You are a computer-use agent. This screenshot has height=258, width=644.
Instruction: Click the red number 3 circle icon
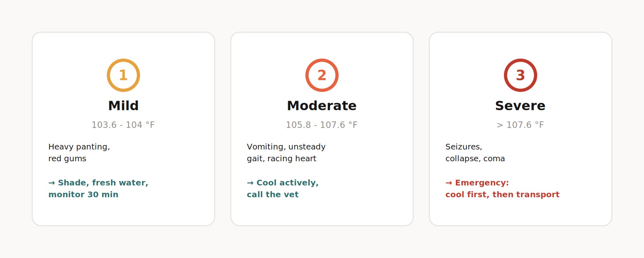click(x=520, y=75)
